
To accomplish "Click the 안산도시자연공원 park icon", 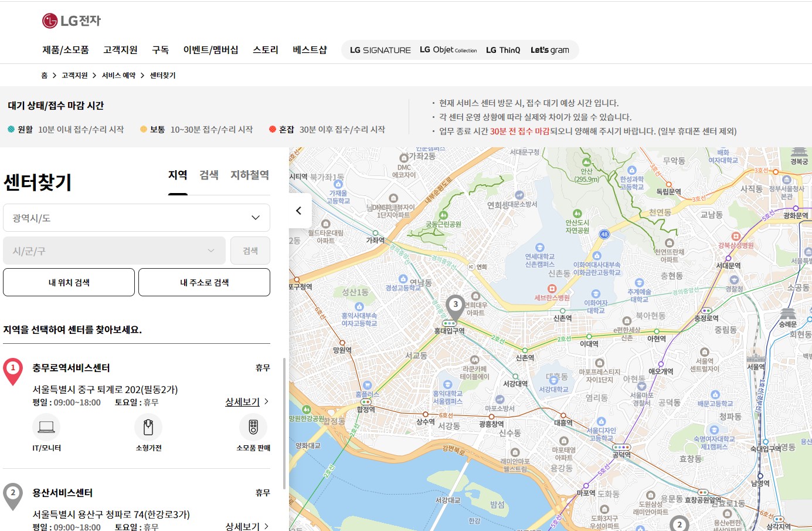I will 577,214.
